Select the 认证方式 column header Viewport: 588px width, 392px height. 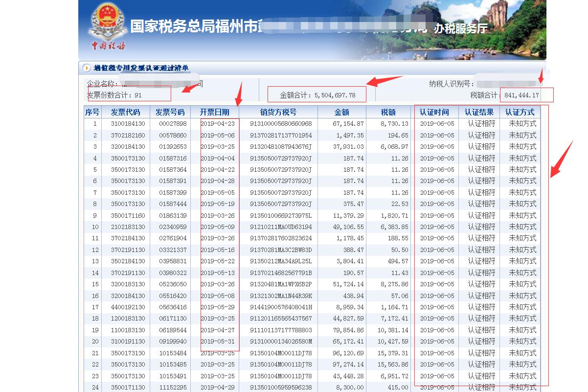[521, 112]
